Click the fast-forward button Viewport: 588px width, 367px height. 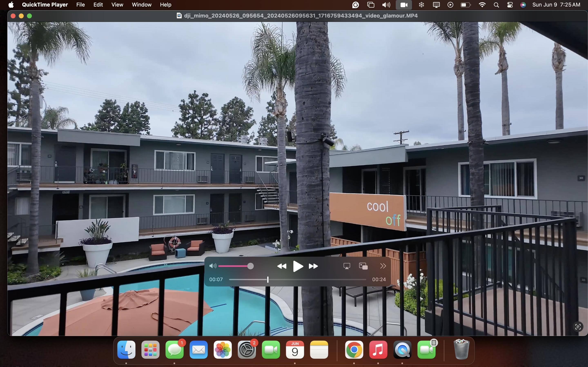point(313,266)
